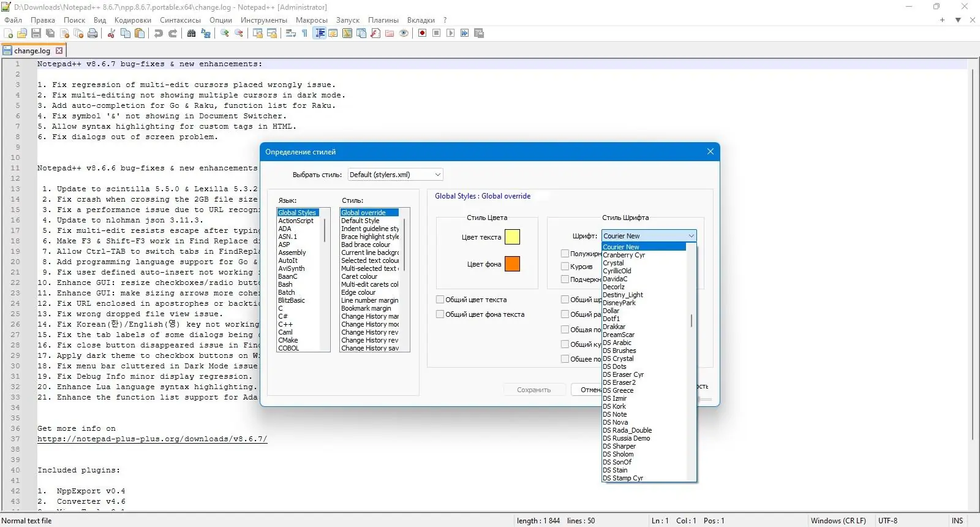Select Default Style in the Стиль list
The image size is (980, 527).
(360, 221)
